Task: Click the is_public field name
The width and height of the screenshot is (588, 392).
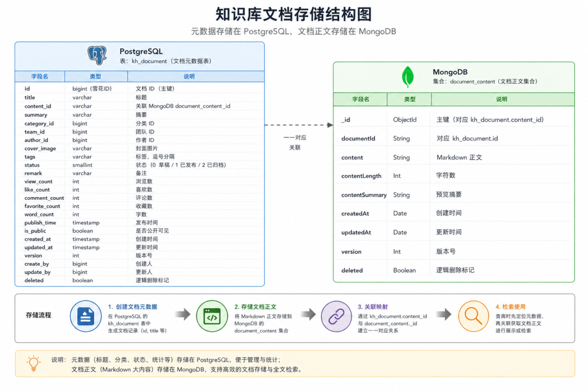Action: (x=35, y=231)
